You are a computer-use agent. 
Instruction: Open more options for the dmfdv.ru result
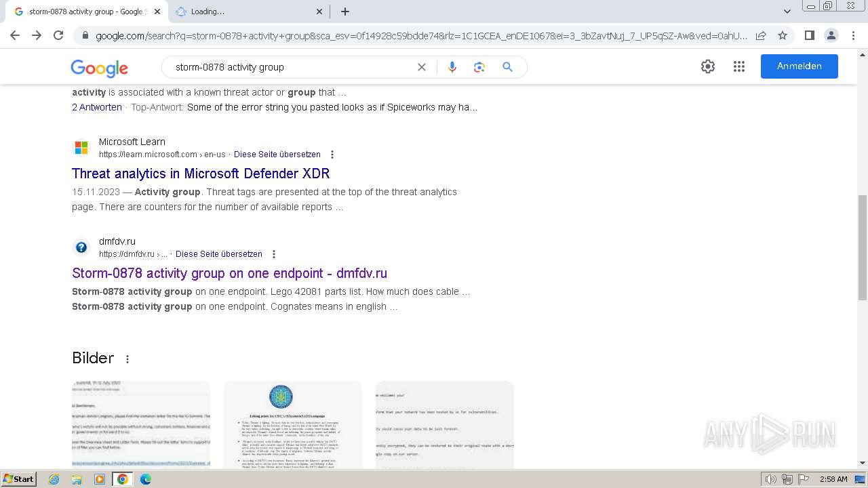(274, 254)
